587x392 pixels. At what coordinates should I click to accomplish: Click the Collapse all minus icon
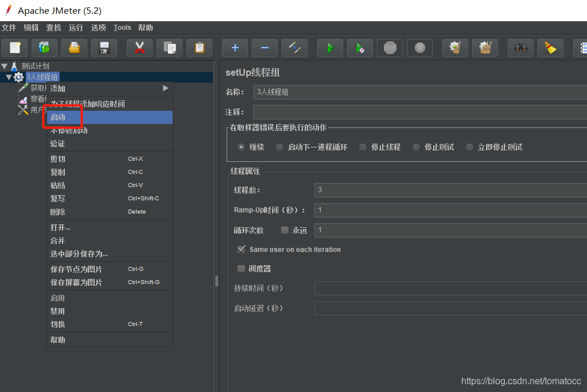click(x=265, y=48)
